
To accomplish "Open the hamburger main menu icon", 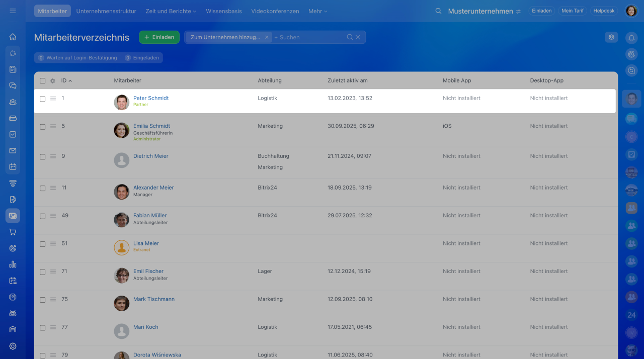I will coord(13,11).
